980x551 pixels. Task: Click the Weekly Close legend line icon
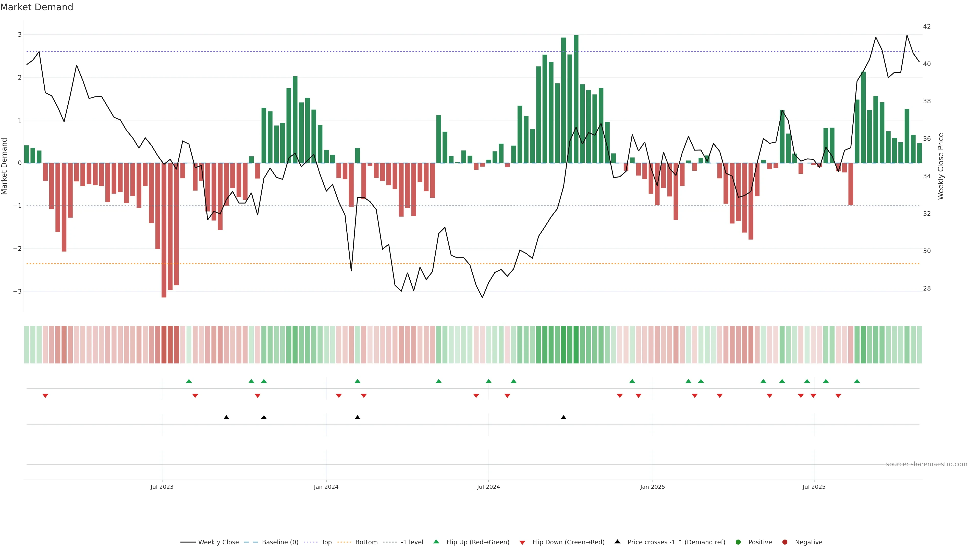point(188,542)
